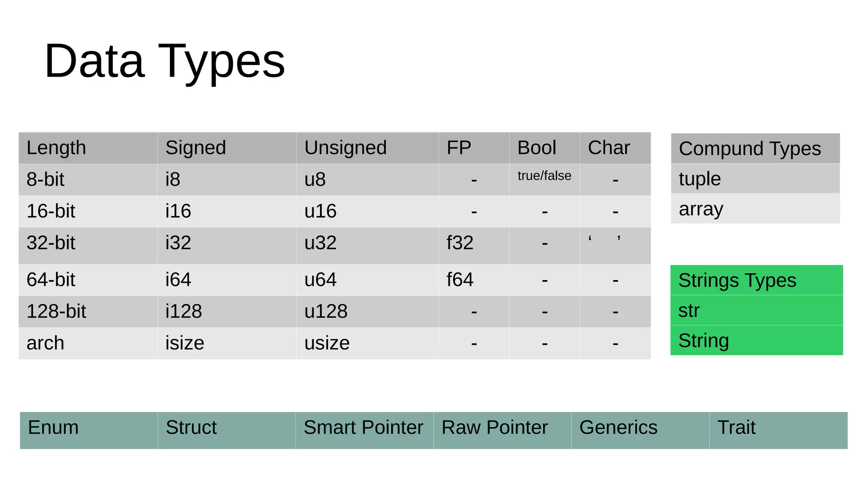Click the "Data Types" slide title
This screenshot has height=488, width=868.
click(164, 61)
